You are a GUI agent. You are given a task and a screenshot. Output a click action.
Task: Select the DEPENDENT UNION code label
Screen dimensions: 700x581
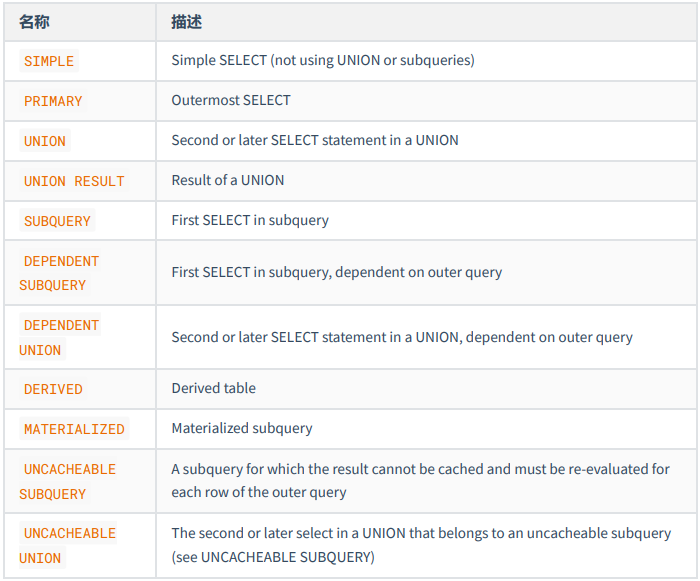coord(61,337)
